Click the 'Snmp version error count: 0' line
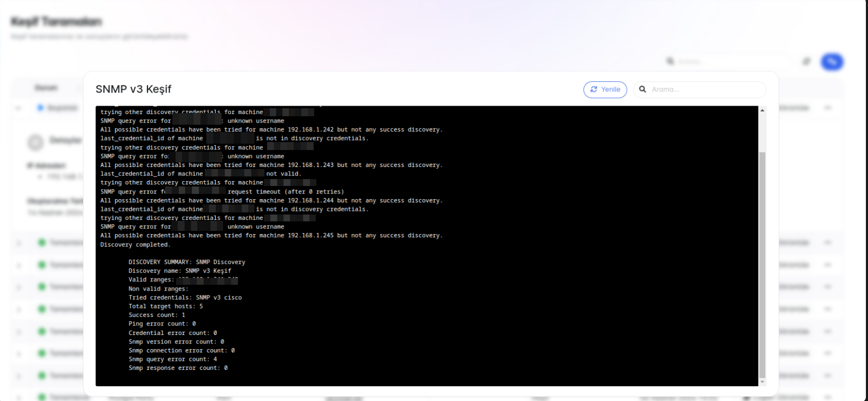Image resolution: width=868 pixels, height=401 pixels. (176, 342)
